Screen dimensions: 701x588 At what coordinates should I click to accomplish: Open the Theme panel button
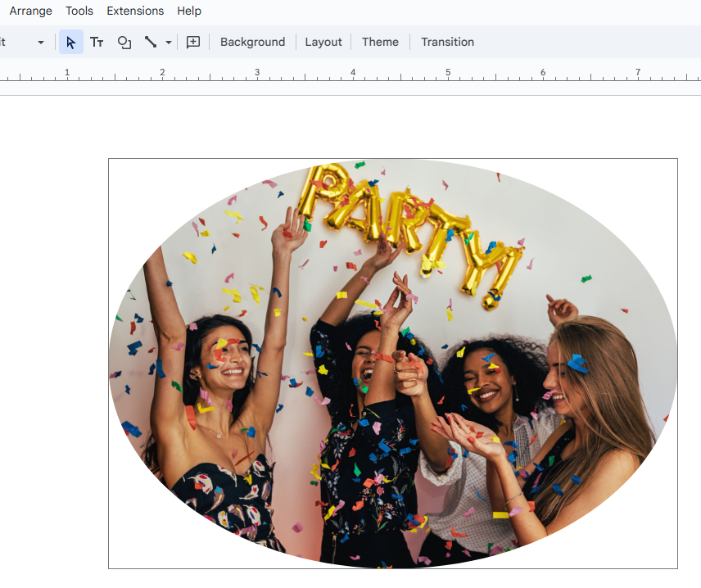coord(380,43)
